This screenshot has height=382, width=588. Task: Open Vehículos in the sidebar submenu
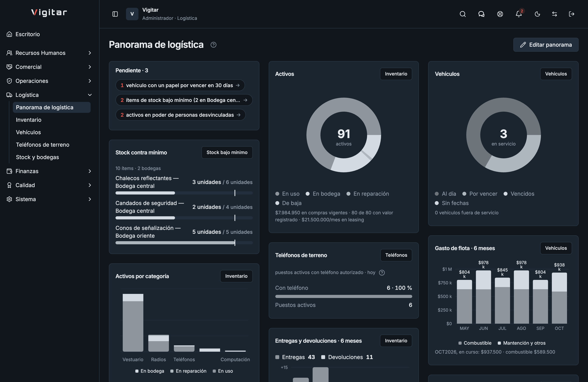(52, 132)
